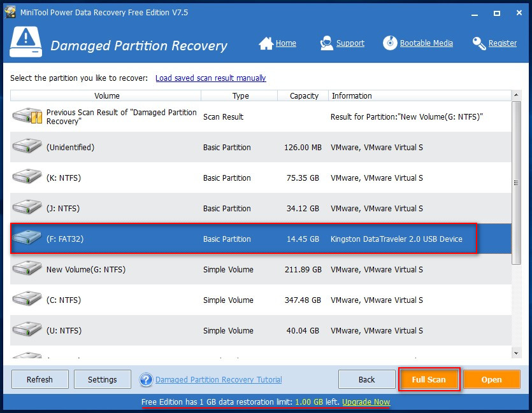
Task: Click the Support headset icon
Action: 326,43
